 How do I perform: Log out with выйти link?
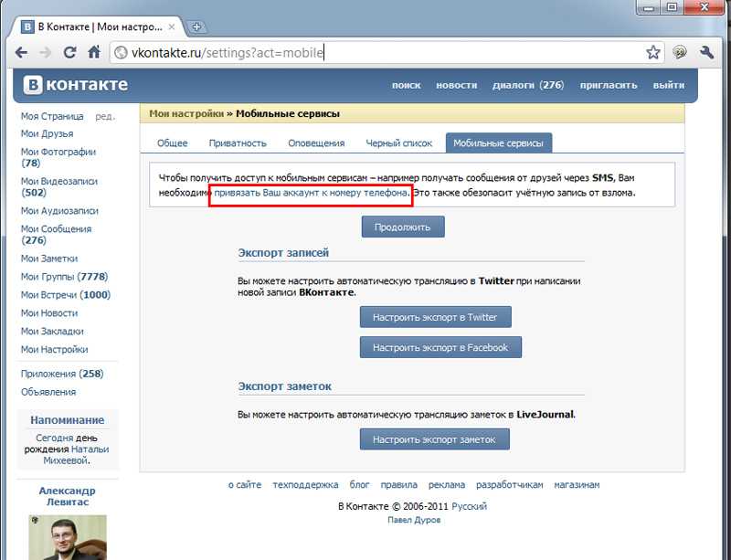pyautogui.click(x=669, y=85)
